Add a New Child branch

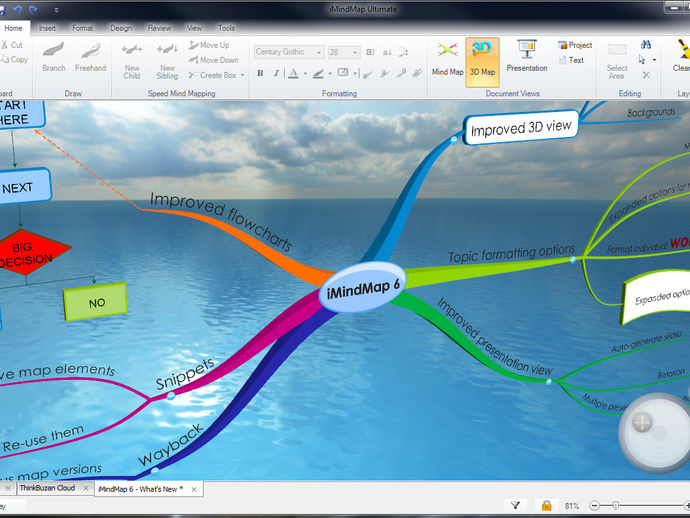point(132,61)
